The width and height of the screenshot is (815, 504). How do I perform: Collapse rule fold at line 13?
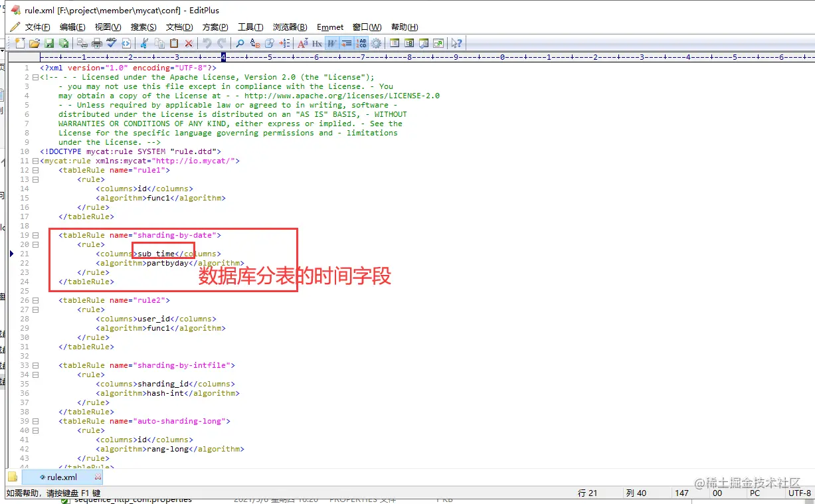click(36, 179)
